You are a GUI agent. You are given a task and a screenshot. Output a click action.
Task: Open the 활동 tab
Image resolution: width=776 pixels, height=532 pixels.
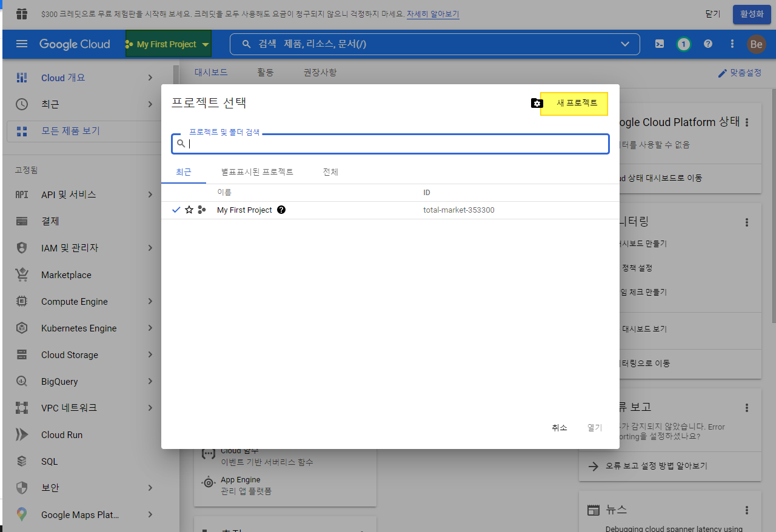coord(266,73)
